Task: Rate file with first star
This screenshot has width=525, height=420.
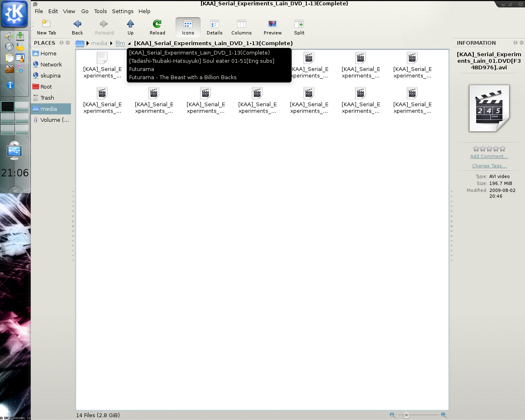Action: pyautogui.click(x=476, y=148)
